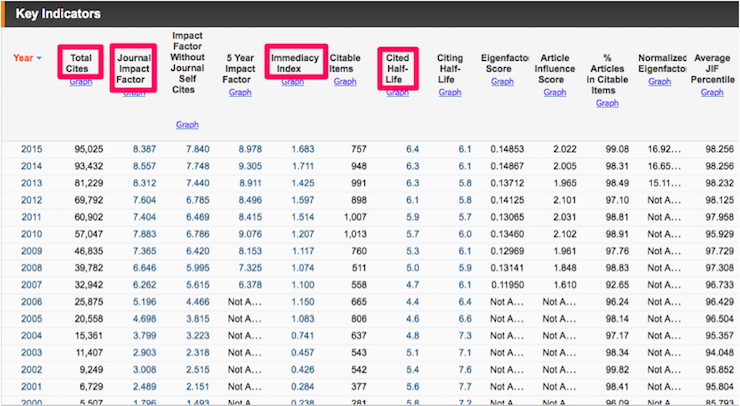
Task: Open the Citing Half-Life Graph link
Action: click(450, 93)
